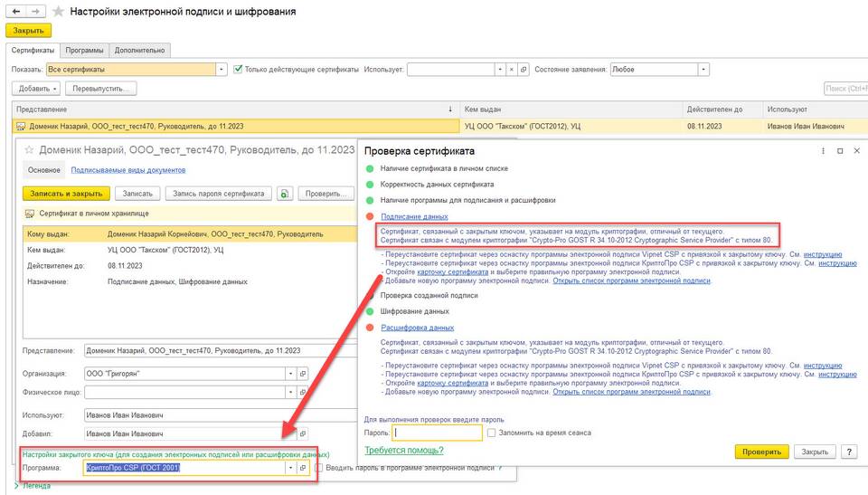Click the sort arrow in Представление column header
This screenshot has height=495, width=868.
(450, 109)
